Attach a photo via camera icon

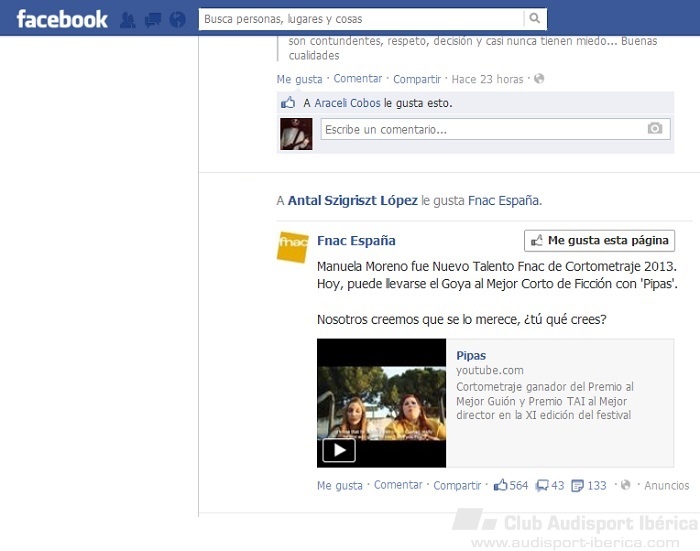tap(654, 129)
